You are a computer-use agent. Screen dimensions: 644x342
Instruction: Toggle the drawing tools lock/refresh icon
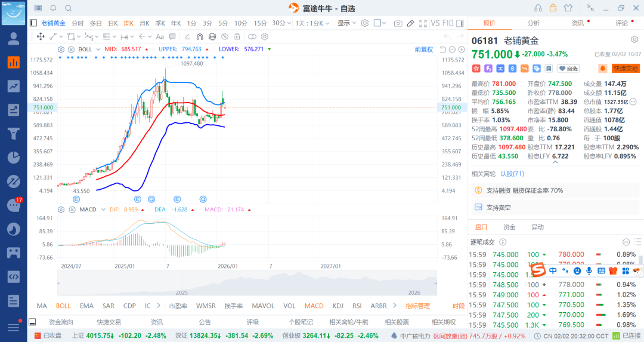point(212,36)
